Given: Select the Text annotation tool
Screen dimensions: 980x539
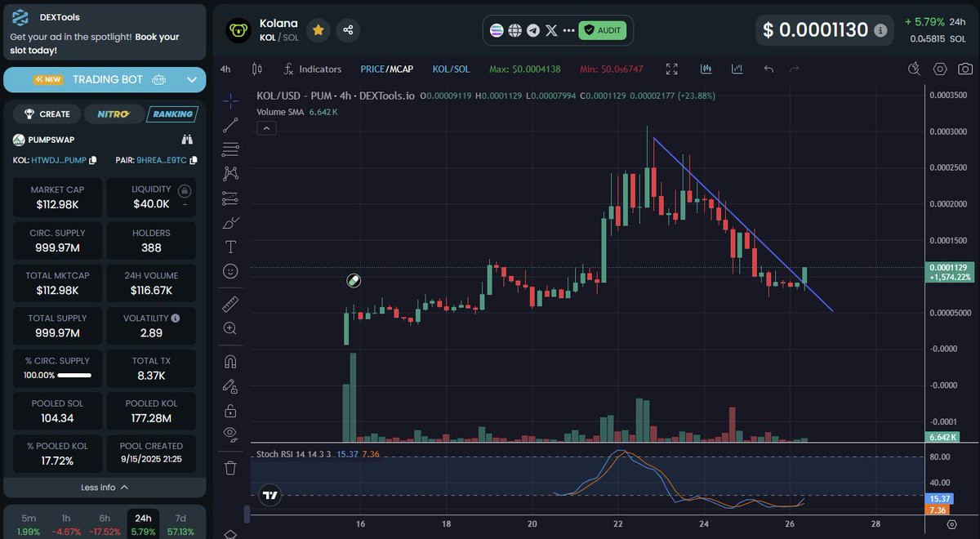Looking at the screenshot, I should [230, 246].
